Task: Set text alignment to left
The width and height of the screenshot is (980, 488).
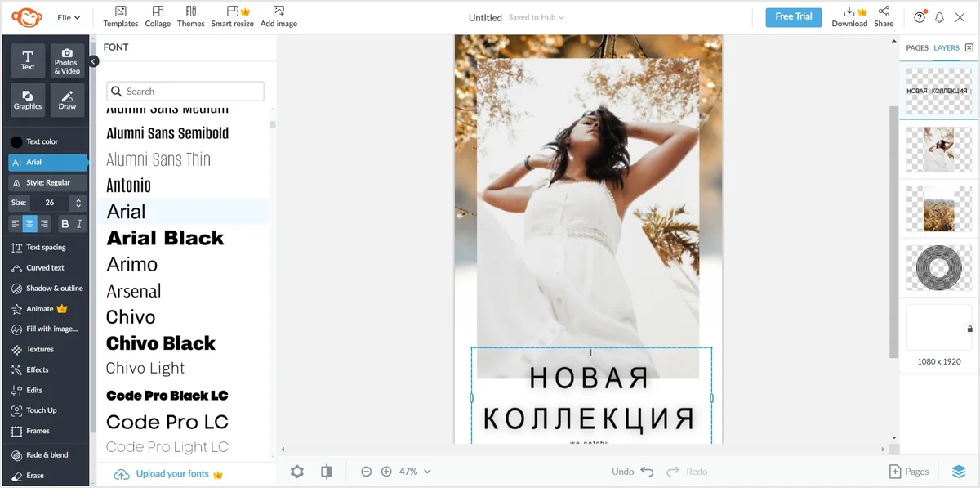Action: (x=16, y=224)
